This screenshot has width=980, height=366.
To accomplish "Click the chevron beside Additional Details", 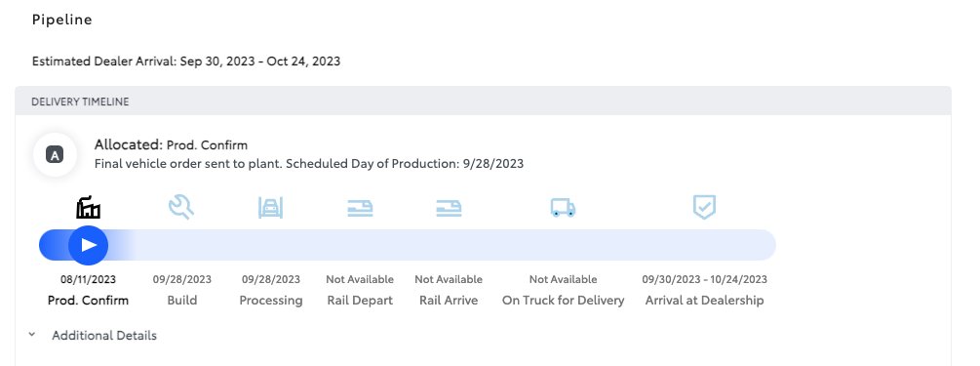I will click(32, 335).
